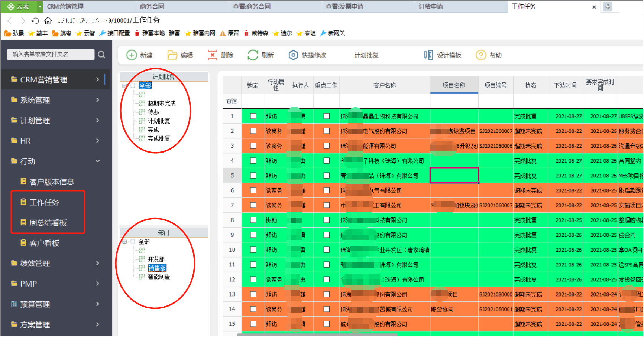Screen dimensions: 644x337
Task: Select 完成批复 in 计划批复 tree
Action: coord(159,138)
